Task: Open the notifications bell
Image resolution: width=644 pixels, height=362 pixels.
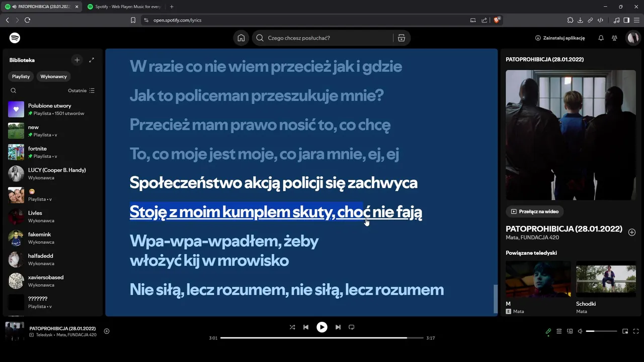Action: tap(601, 38)
